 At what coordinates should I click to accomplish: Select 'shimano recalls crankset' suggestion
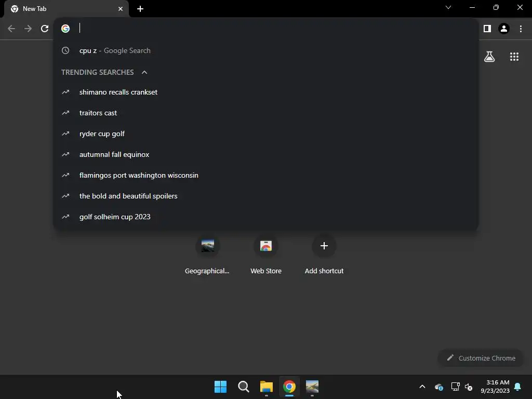coord(266,92)
